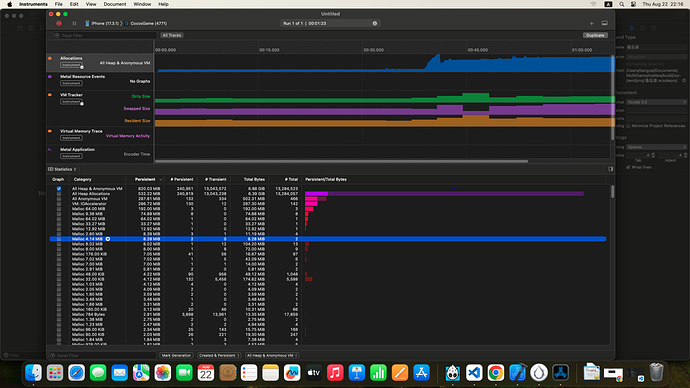Pause the recording with the pause button
Image resolution: width=690 pixels, height=388 pixels.
coord(74,23)
